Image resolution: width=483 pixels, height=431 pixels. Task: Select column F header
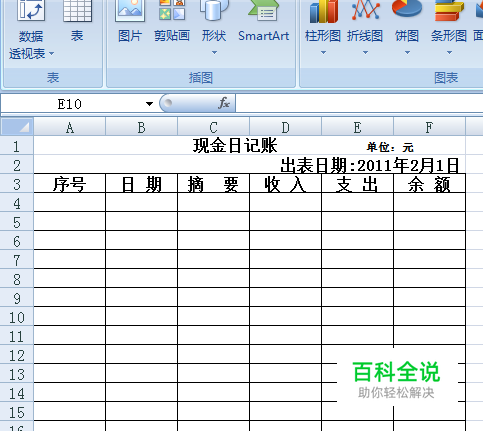coord(430,127)
